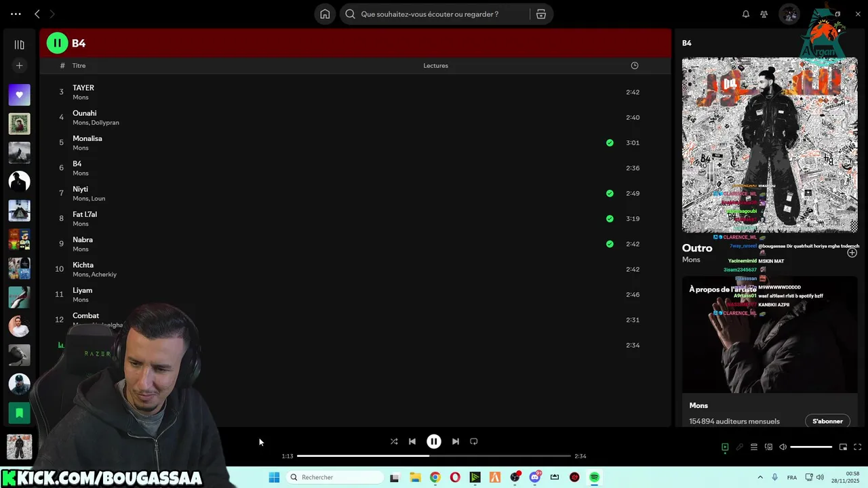The height and width of the screenshot is (488, 868).
Task: Open the lyrics microphone icon
Action: 739,447
